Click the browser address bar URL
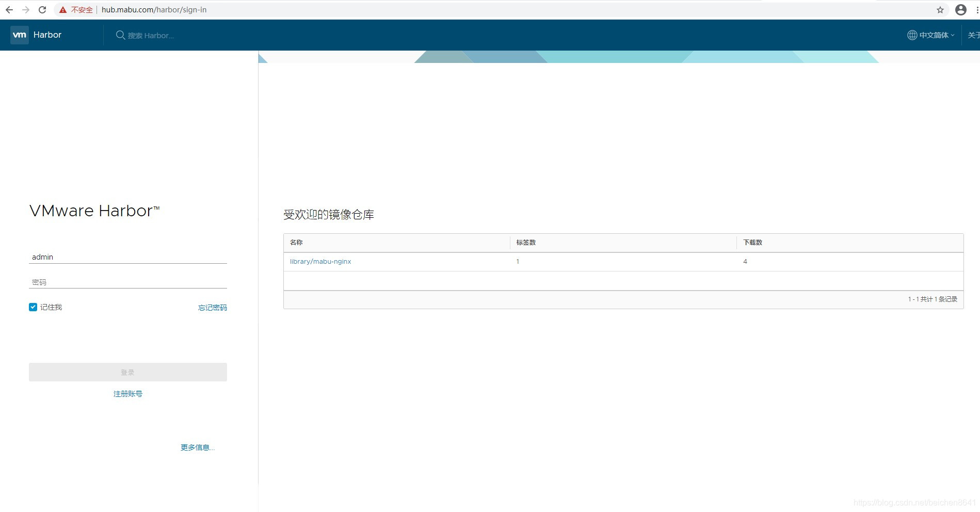980x512 pixels. pos(154,10)
